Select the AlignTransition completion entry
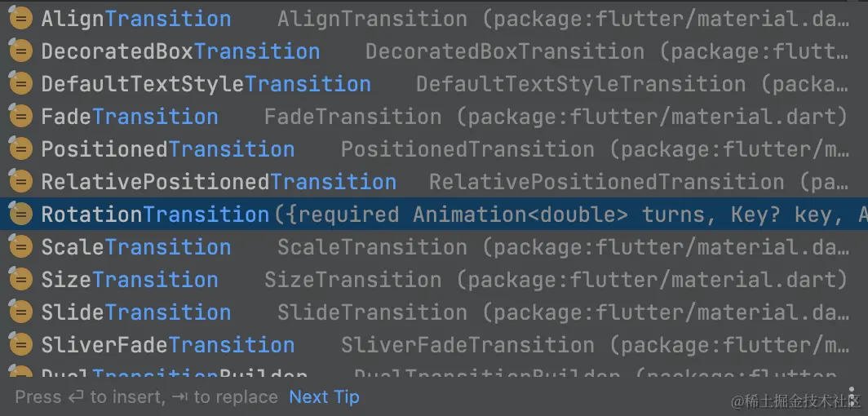Viewport: 868px width, 416px height. coord(135,19)
